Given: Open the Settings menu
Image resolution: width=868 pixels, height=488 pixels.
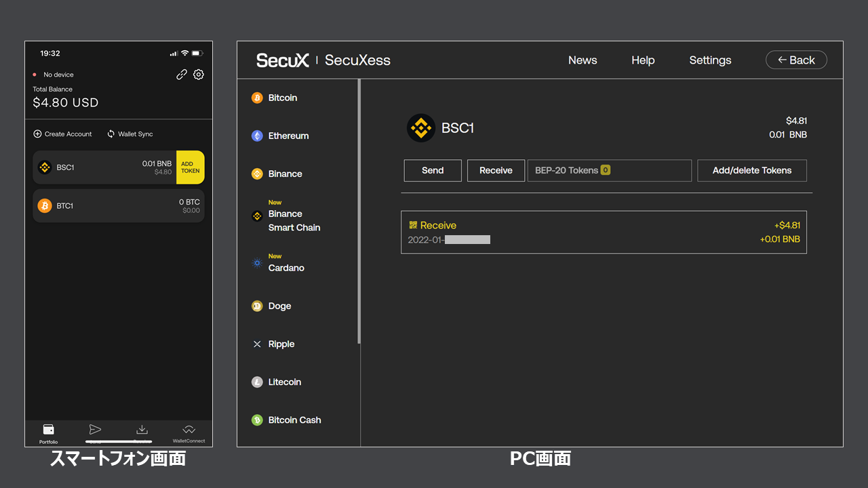Looking at the screenshot, I should pyautogui.click(x=710, y=60).
